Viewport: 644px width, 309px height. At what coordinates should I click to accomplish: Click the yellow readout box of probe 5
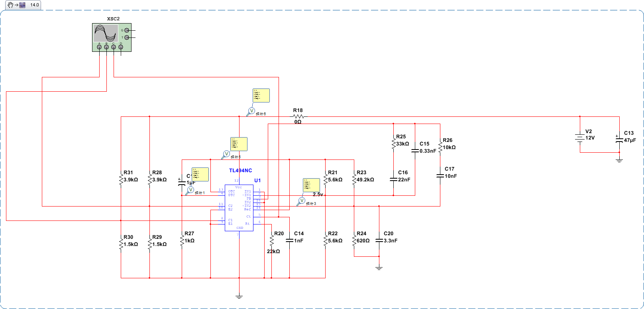point(239,144)
